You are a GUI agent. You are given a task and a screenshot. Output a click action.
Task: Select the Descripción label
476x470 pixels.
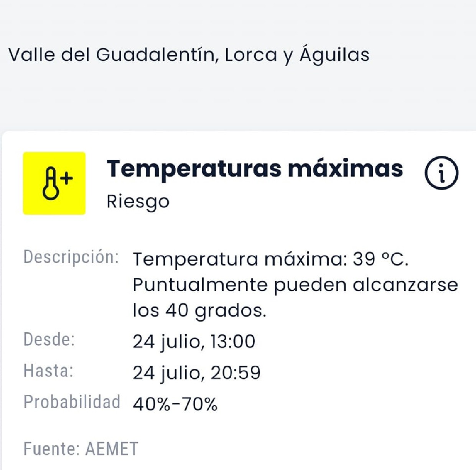(x=71, y=257)
